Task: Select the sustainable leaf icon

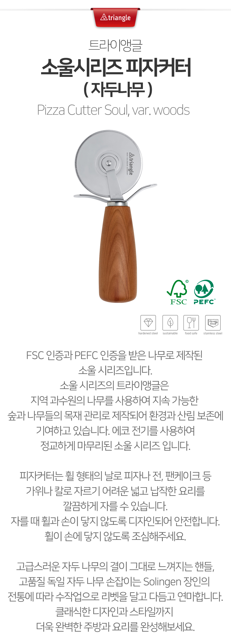Action: click(x=170, y=323)
